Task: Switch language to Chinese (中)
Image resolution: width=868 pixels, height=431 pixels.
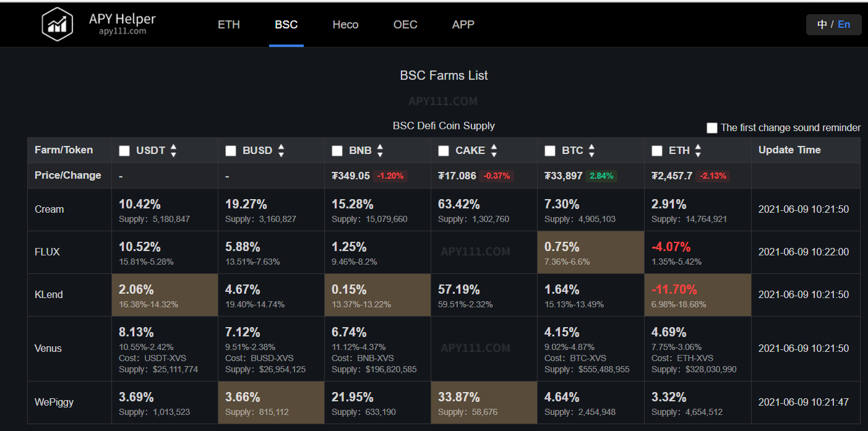Action: (822, 25)
